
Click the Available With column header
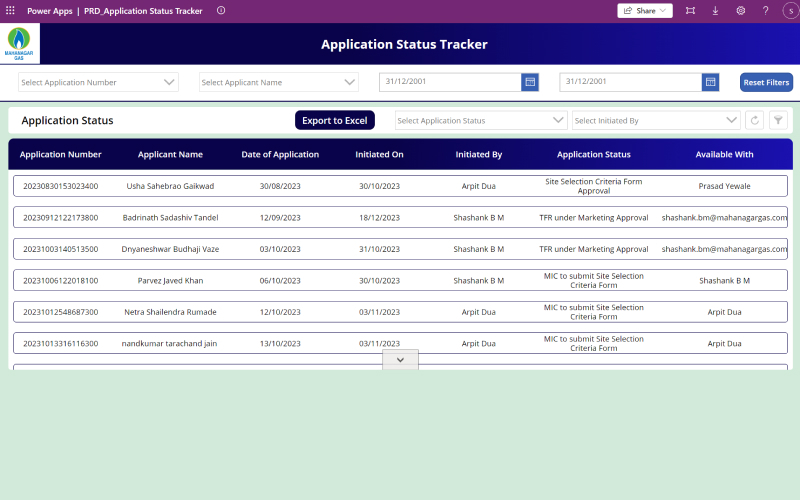coord(724,155)
